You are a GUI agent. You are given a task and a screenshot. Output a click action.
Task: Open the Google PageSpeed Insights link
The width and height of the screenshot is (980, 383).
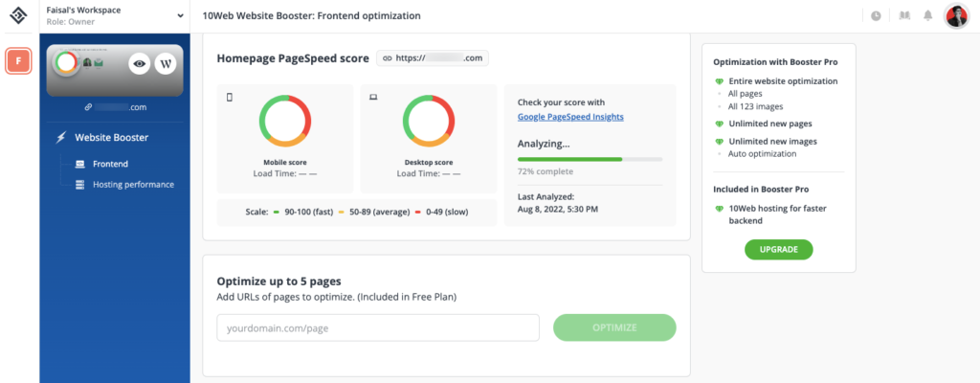click(570, 117)
